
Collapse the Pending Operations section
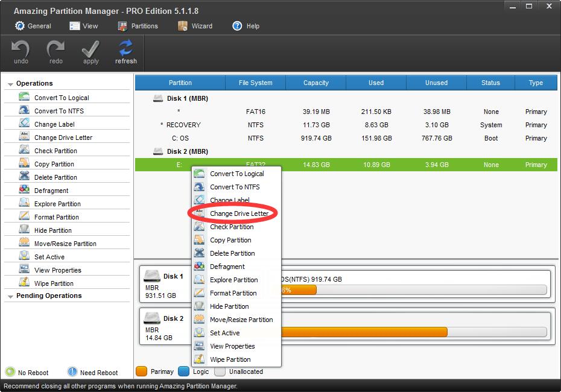pyautogui.click(x=10, y=297)
